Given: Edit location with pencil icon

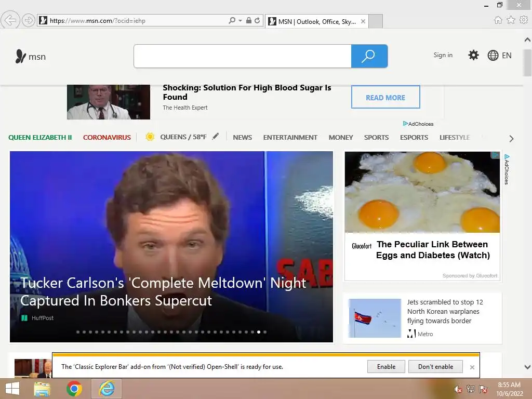Looking at the screenshot, I should (216, 137).
